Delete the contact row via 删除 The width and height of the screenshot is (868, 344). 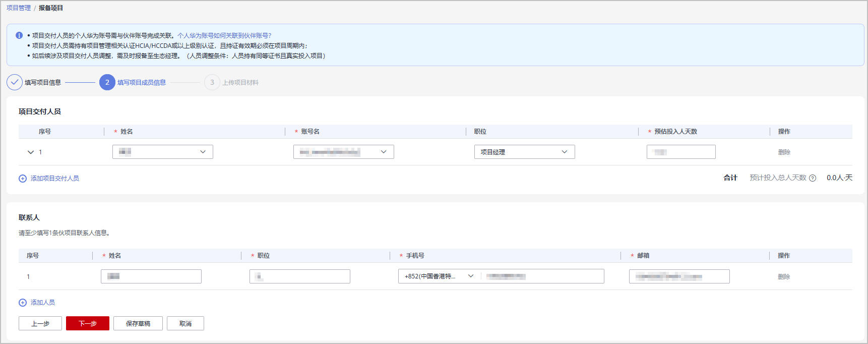click(784, 276)
